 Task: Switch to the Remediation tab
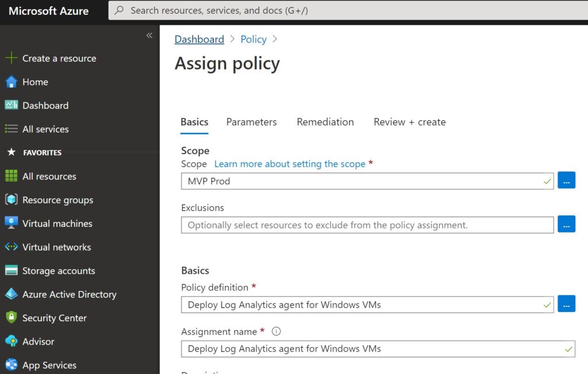[x=325, y=122]
